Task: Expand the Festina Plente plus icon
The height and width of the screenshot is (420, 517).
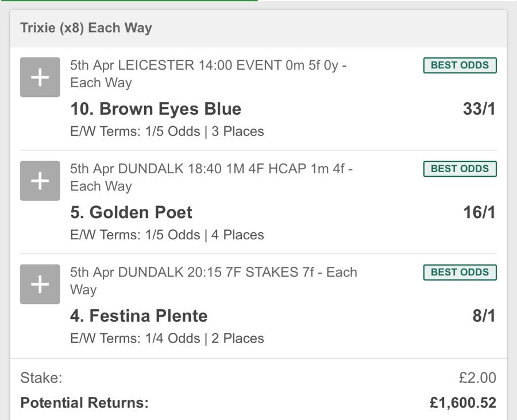Action: click(40, 284)
